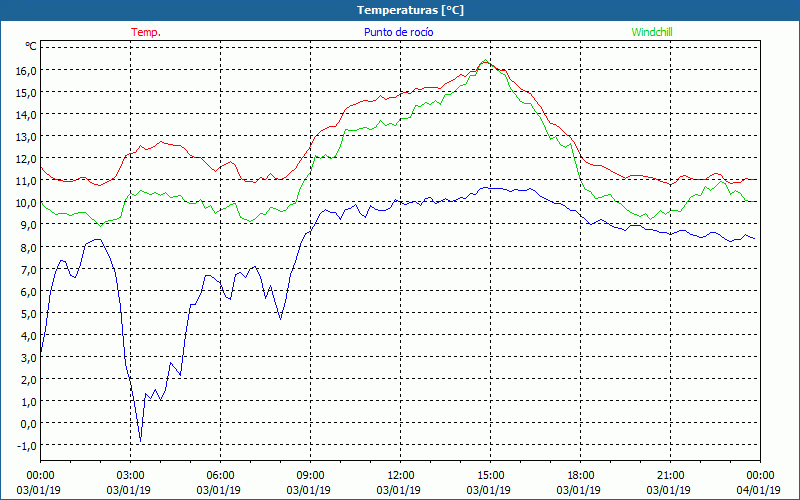Click the '7,0' y-axis value
Screen dimensions: 800x500
29,269
